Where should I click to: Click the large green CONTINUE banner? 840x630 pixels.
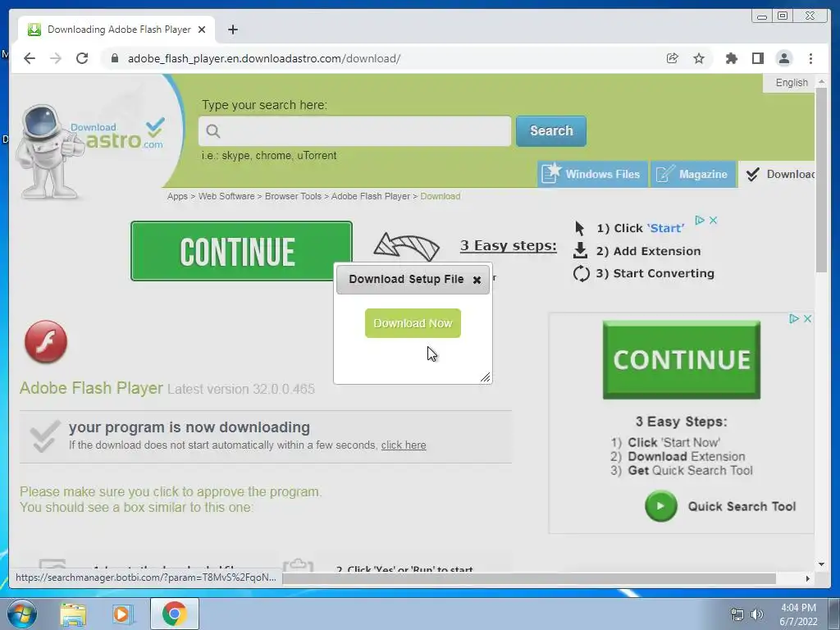(242, 251)
